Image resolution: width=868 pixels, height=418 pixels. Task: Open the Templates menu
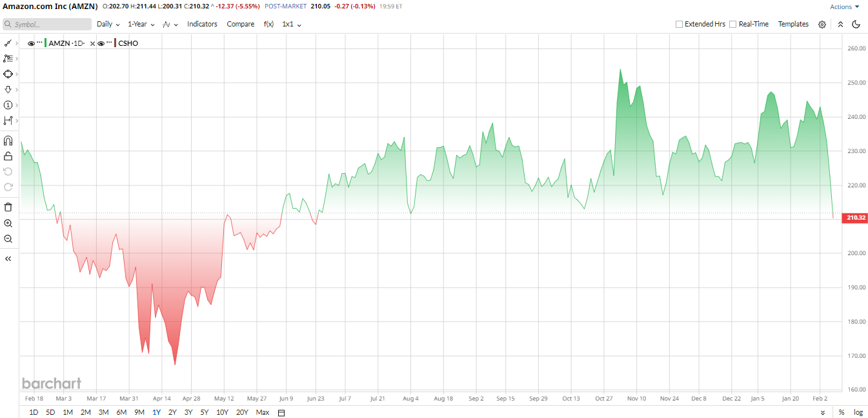(x=793, y=25)
